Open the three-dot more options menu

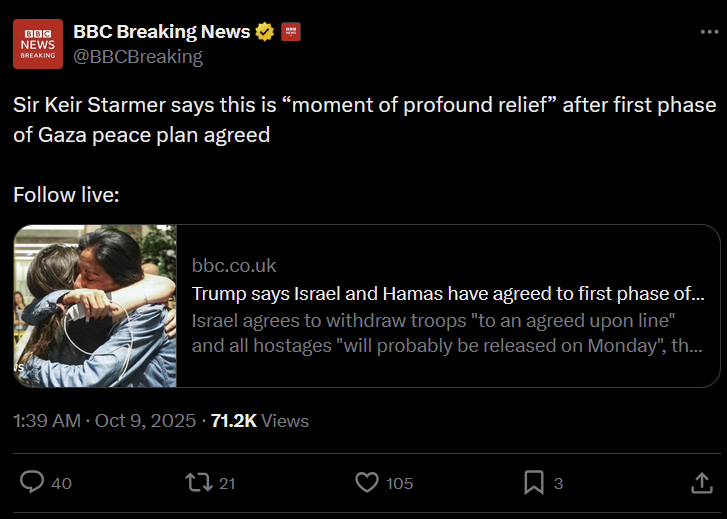[x=709, y=32]
